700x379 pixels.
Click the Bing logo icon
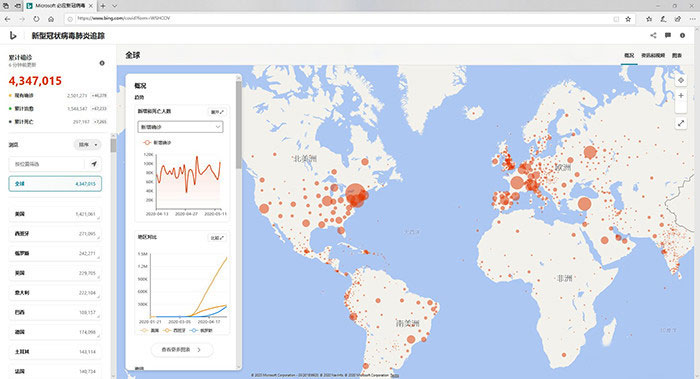(x=13, y=35)
